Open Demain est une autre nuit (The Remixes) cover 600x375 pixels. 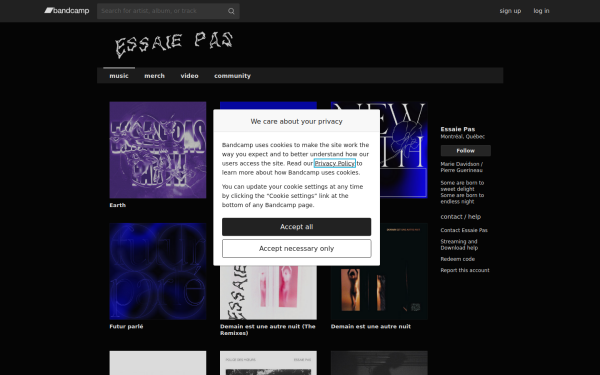coord(268,293)
